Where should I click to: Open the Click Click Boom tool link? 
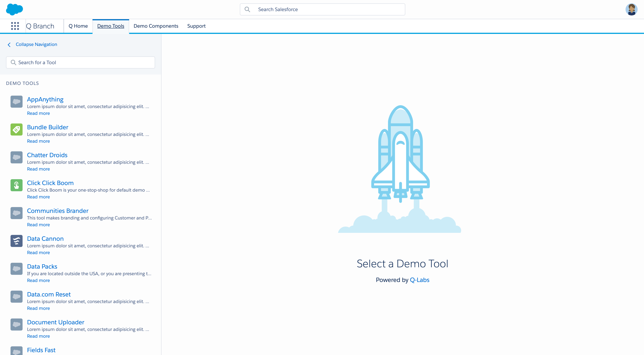pyautogui.click(x=50, y=183)
